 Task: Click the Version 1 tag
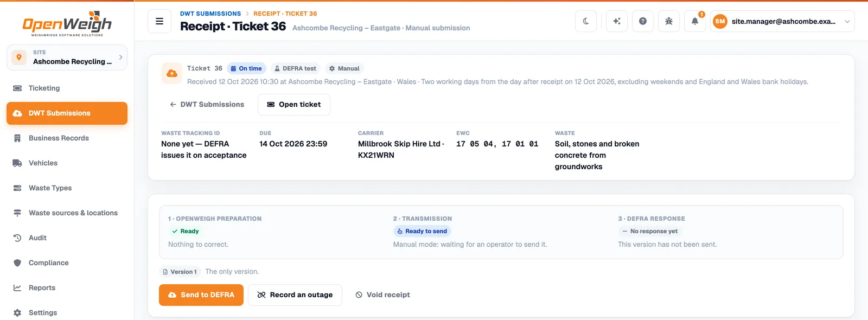pos(180,272)
